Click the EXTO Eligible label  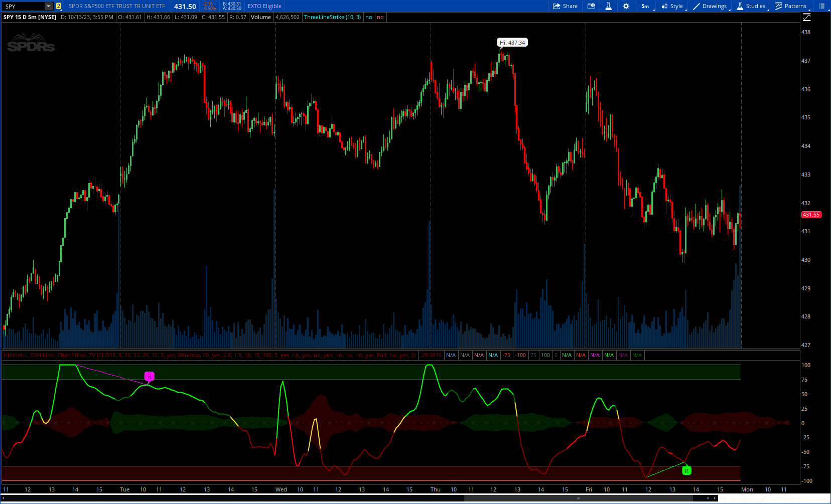click(x=264, y=6)
